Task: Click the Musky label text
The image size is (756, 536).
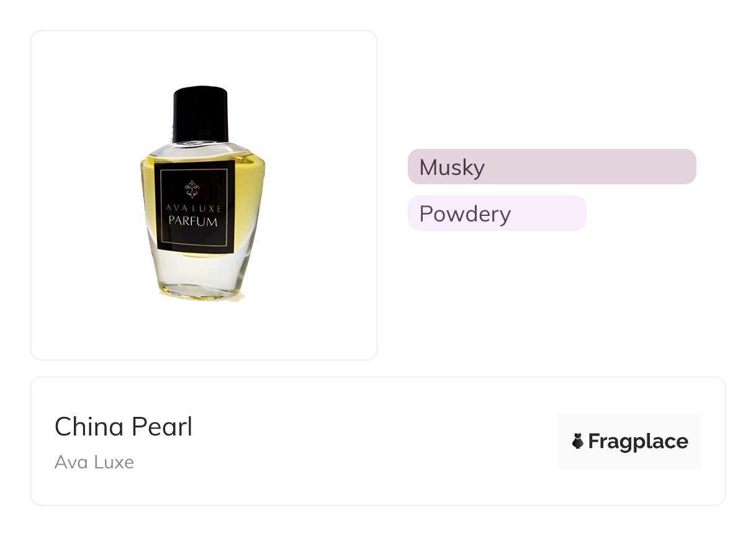Action: click(452, 167)
